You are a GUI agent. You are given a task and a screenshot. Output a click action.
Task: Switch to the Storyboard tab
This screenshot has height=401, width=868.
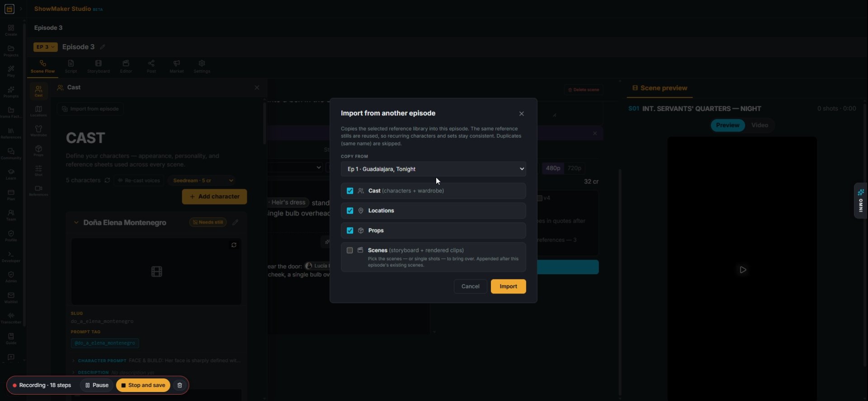coord(98,66)
